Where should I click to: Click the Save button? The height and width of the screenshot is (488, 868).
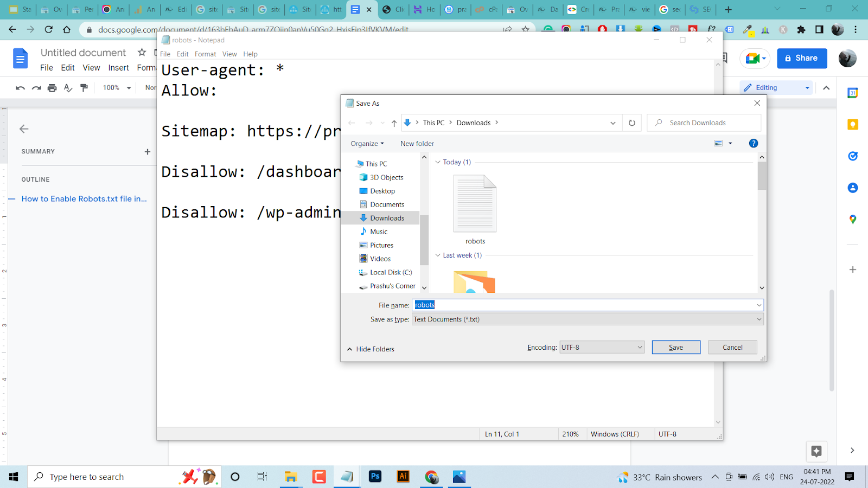(676, 348)
